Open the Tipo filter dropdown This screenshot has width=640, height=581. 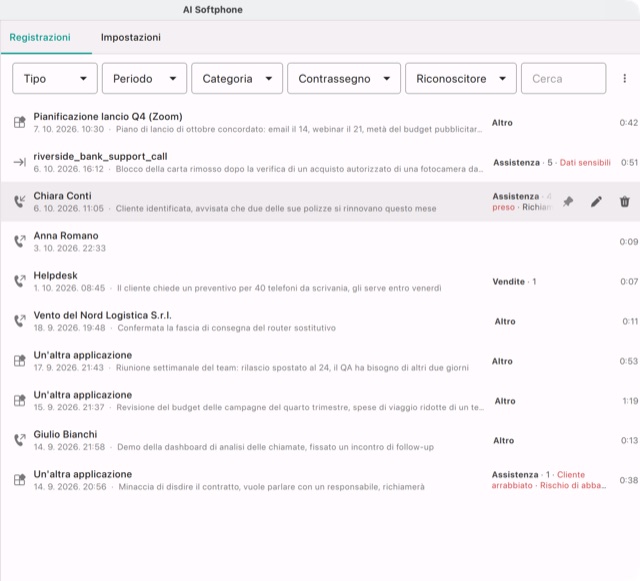[55, 78]
